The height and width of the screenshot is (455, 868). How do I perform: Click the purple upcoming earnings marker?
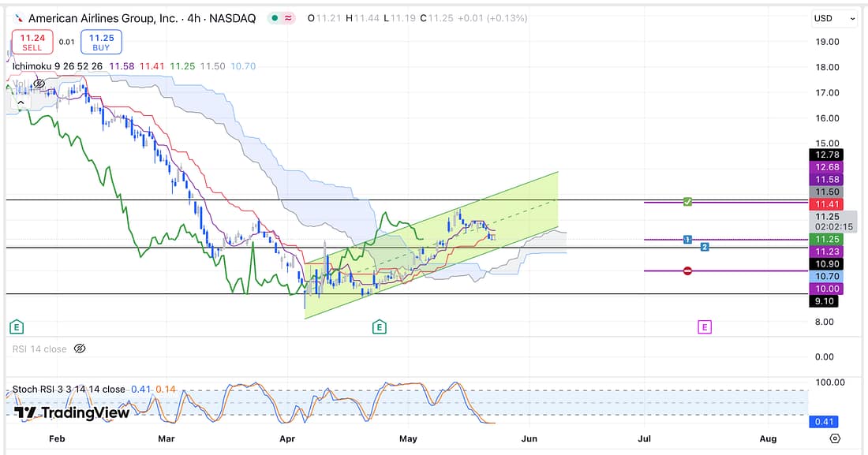[704, 326]
